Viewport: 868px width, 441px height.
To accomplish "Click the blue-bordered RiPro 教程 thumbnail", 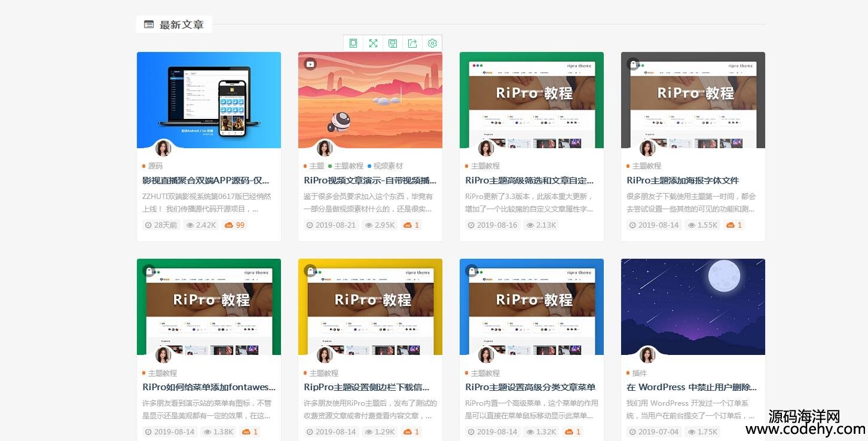I will [x=531, y=307].
